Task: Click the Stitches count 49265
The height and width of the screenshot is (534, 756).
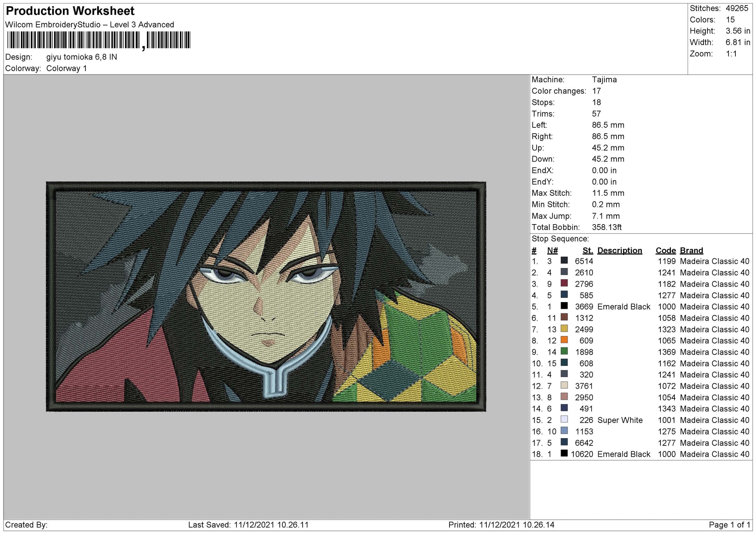Action: point(737,9)
